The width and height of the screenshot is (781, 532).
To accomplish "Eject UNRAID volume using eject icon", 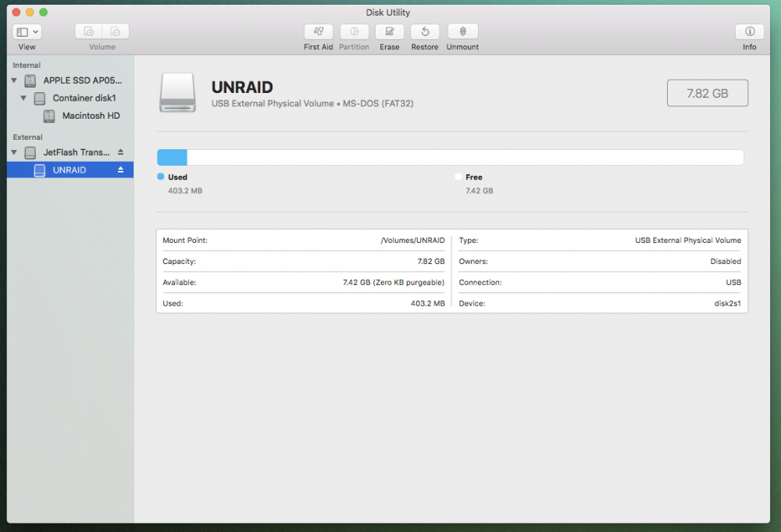I will tap(120, 170).
